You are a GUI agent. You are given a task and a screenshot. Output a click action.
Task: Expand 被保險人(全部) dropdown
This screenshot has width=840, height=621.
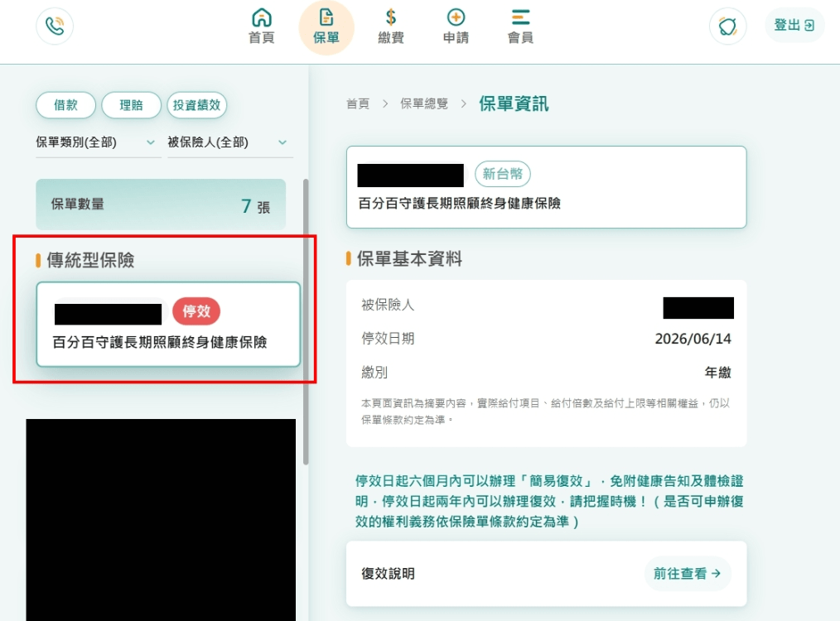click(229, 142)
